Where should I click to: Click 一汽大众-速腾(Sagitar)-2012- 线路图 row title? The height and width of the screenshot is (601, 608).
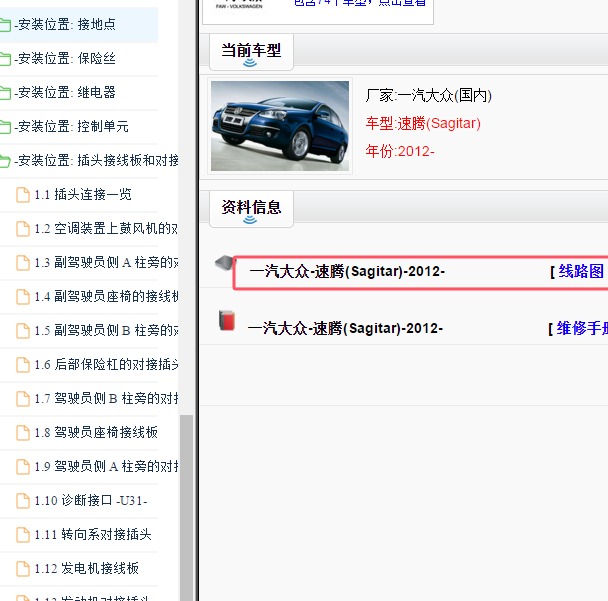347,271
